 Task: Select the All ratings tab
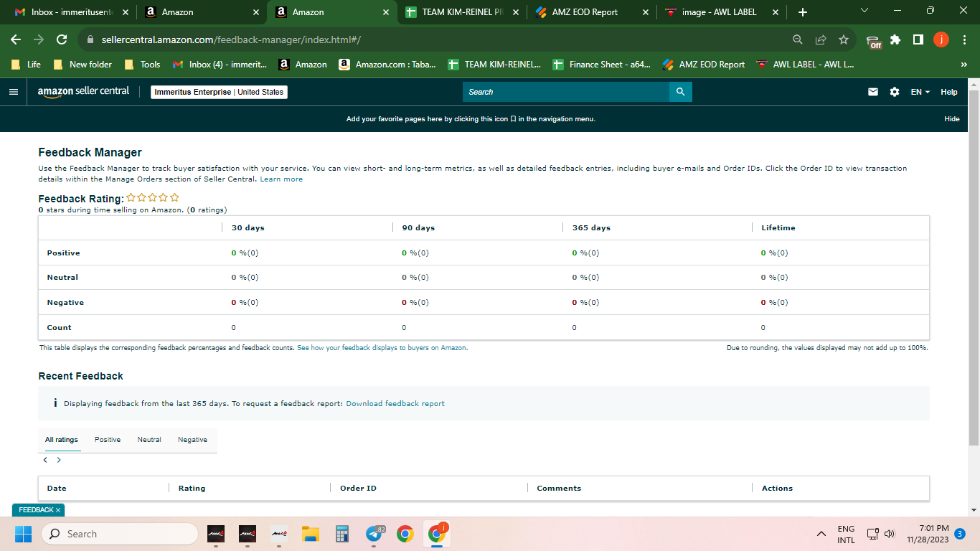[61, 440]
